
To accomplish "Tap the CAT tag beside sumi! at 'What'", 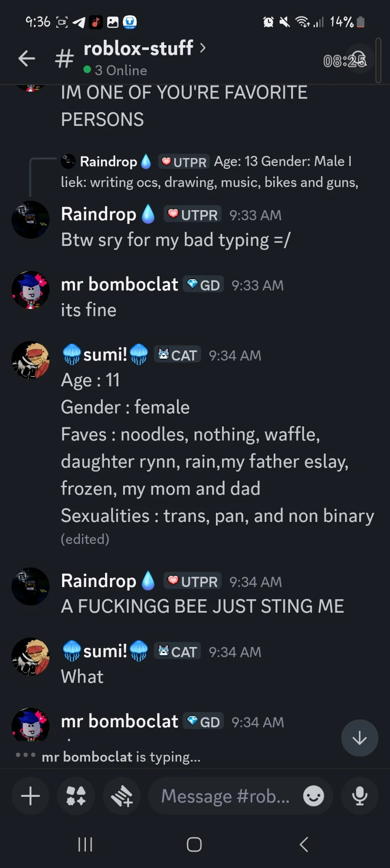I will [x=177, y=651].
